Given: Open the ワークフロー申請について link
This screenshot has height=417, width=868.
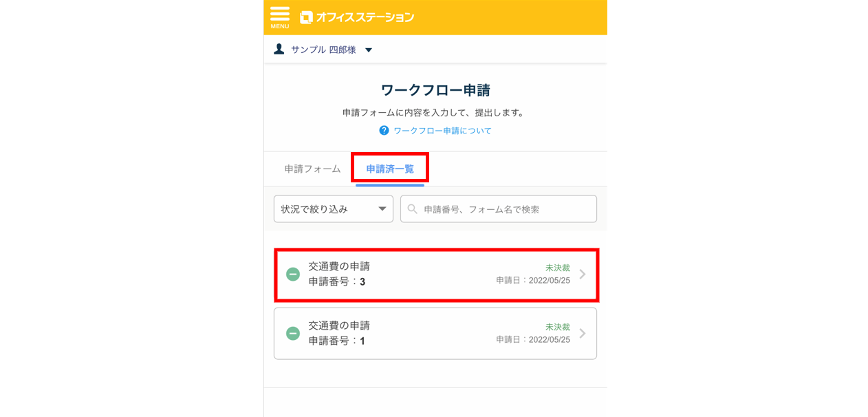Looking at the screenshot, I should click(x=442, y=131).
